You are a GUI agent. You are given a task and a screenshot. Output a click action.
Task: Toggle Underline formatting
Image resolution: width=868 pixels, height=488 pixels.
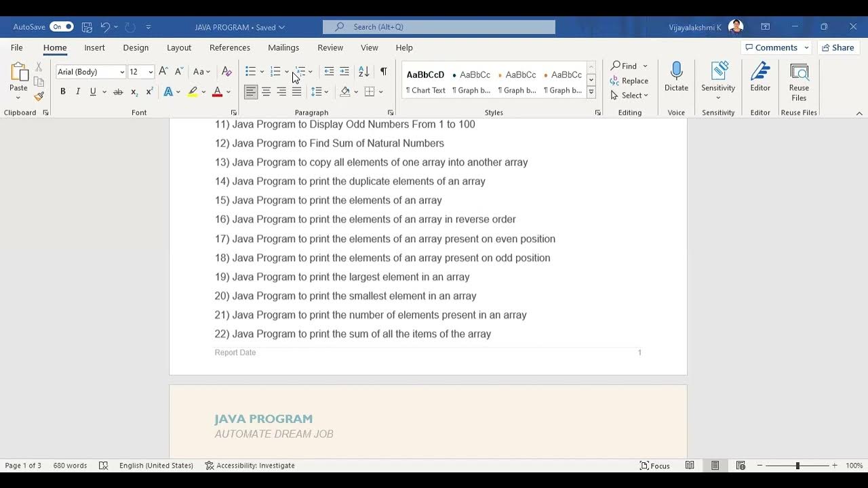point(93,91)
